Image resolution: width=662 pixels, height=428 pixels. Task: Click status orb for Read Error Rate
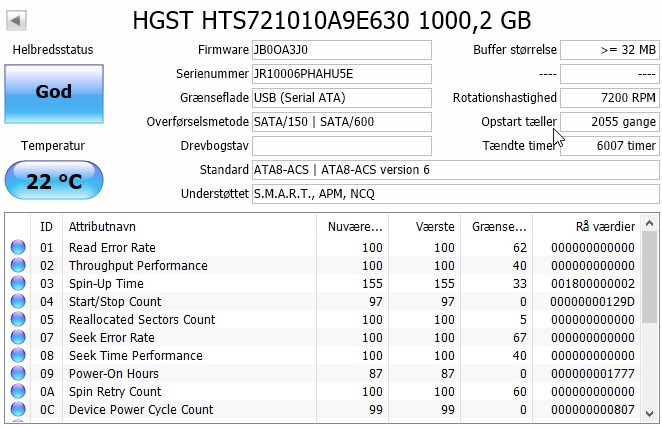coord(18,247)
